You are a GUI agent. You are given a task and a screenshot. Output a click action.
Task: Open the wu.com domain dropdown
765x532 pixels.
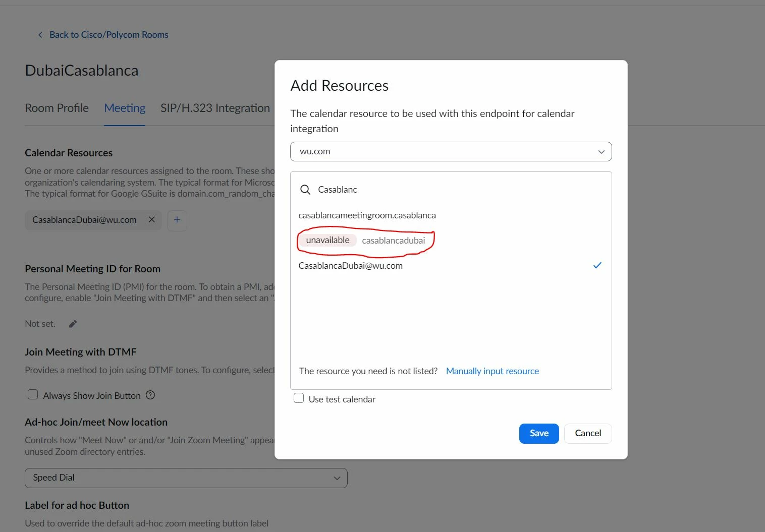[x=451, y=152]
